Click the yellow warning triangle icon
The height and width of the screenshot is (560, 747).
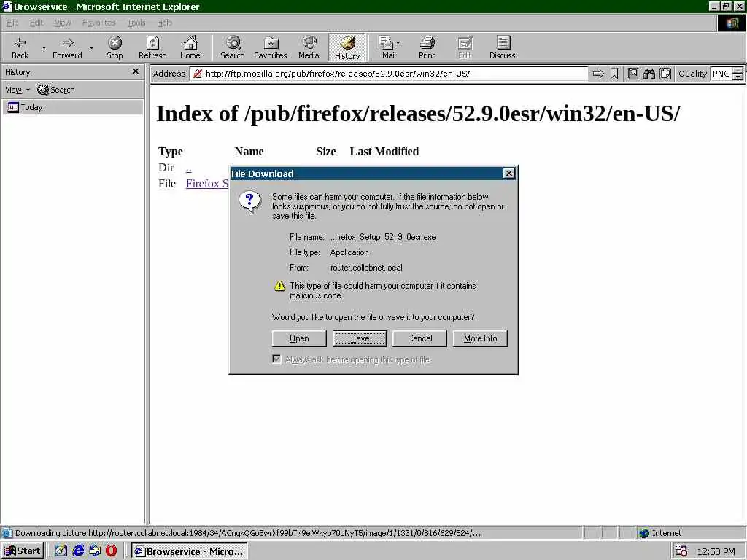tap(279, 286)
